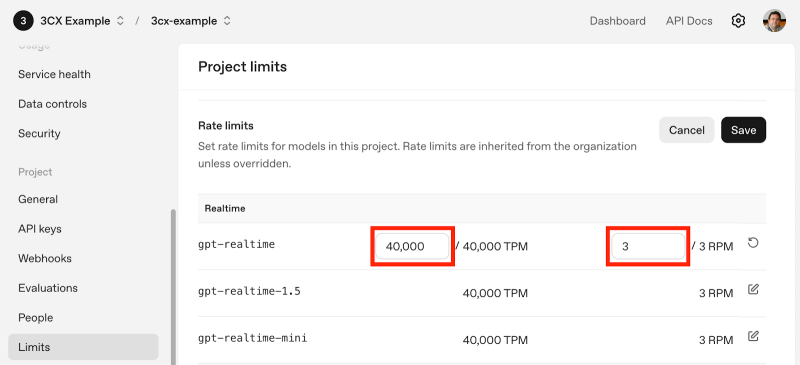The height and width of the screenshot is (365, 800).
Task: Click the Rate limits subheading
Action: [226, 125]
